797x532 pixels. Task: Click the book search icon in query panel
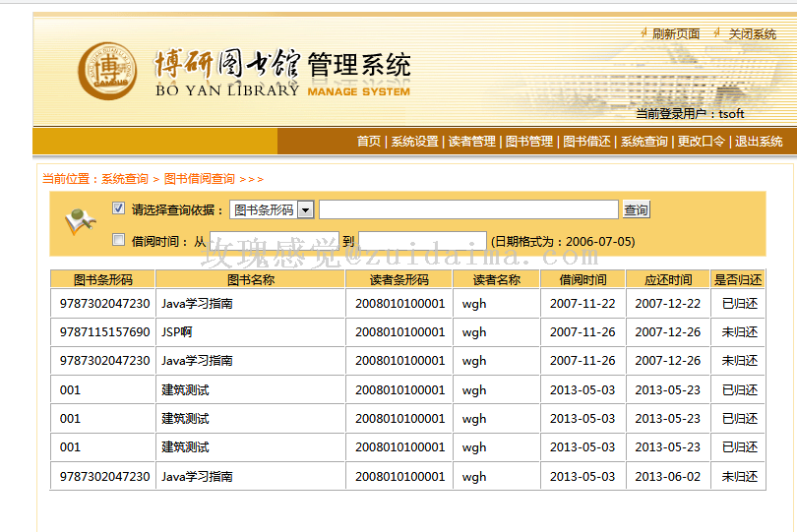pos(81,221)
